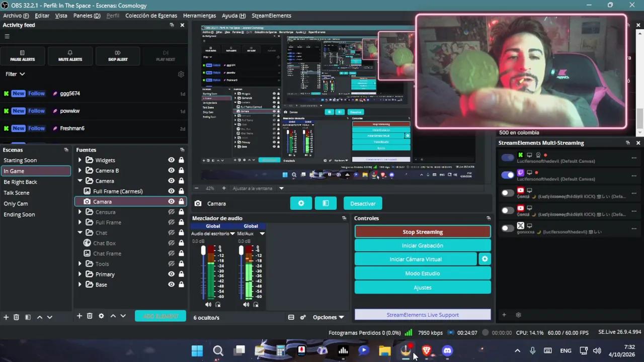This screenshot has height=362, width=644.
Task: Click Pause Alerts in Activity feed
Action: point(23,56)
